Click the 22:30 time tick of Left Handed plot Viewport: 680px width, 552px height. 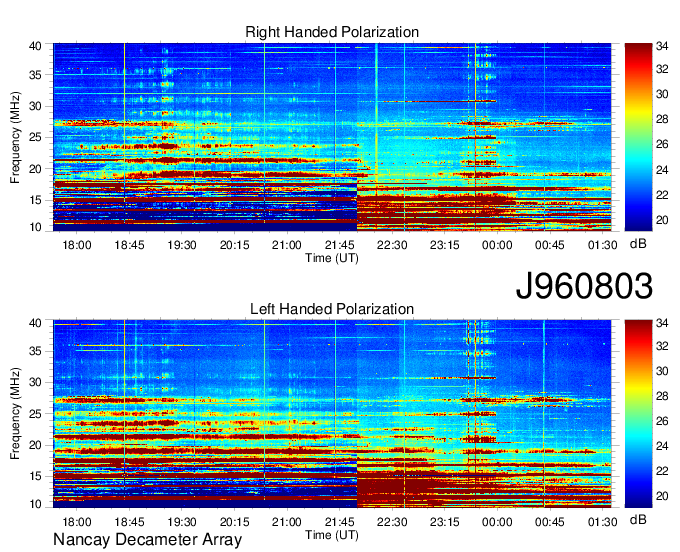click(392, 522)
